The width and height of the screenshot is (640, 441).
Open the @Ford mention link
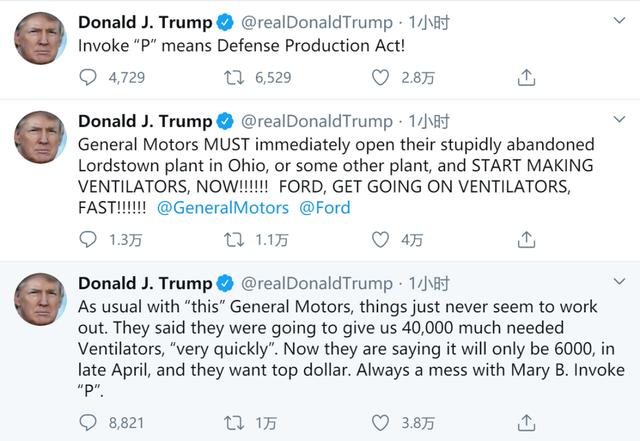325,208
